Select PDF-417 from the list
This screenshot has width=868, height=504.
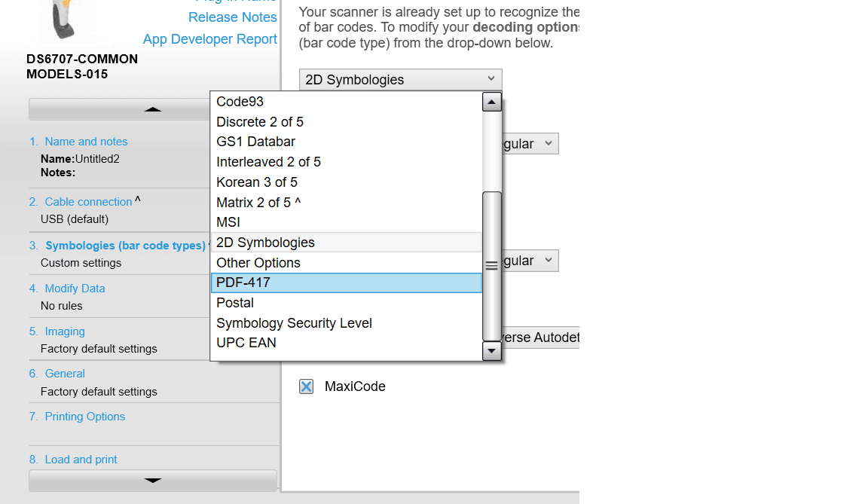tap(347, 283)
